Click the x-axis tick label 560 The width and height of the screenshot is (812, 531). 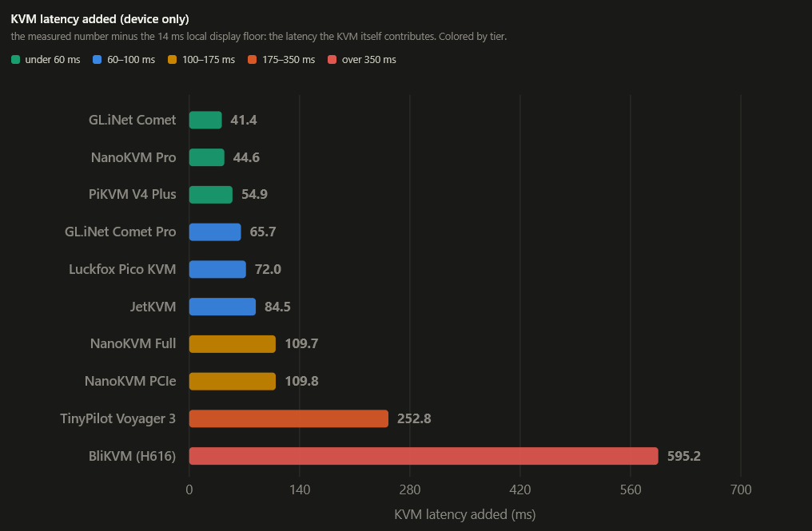click(x=631, y=489)
